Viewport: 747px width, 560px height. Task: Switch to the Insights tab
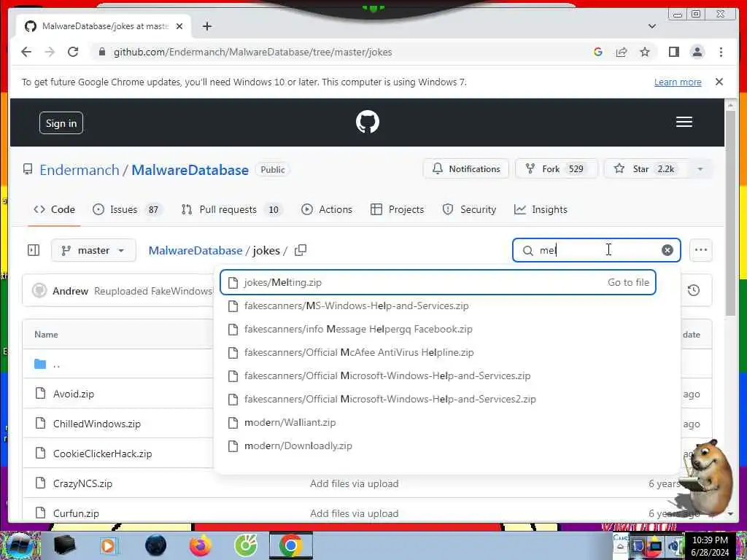click(x=541, y=209)
